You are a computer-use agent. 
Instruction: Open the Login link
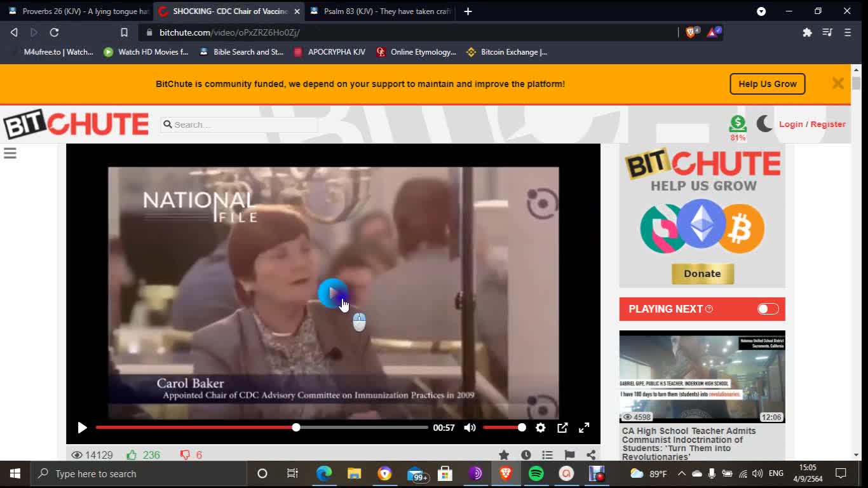[791, 125]
